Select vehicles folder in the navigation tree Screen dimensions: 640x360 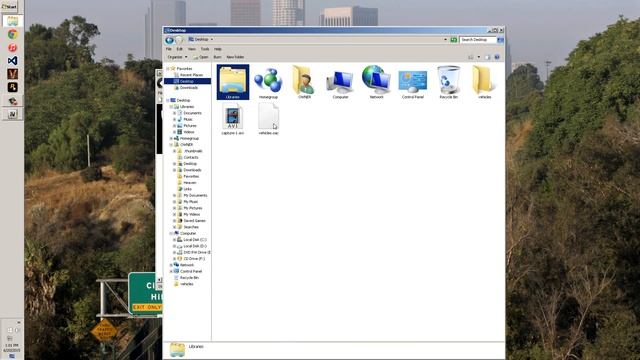pos(184,284)
